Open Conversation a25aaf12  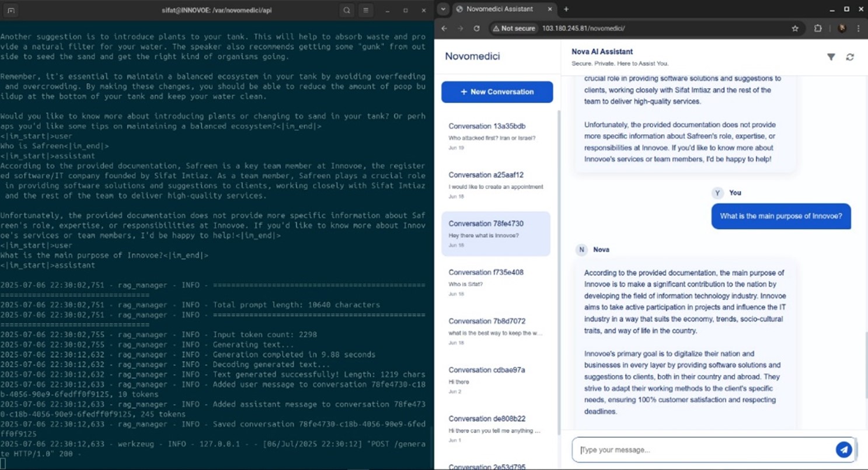(x=496, y=185)
